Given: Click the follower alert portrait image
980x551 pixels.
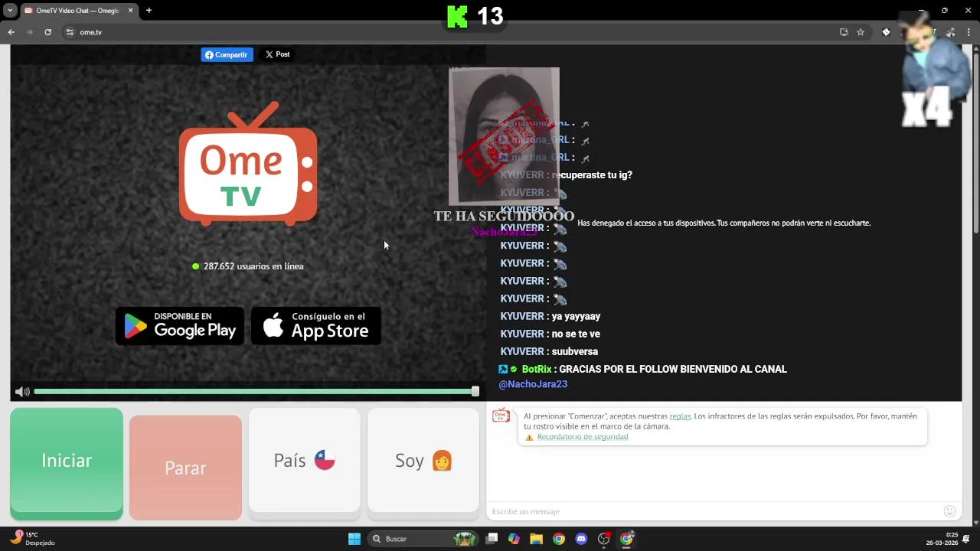Looking at the screenshot, I should 504,136.
